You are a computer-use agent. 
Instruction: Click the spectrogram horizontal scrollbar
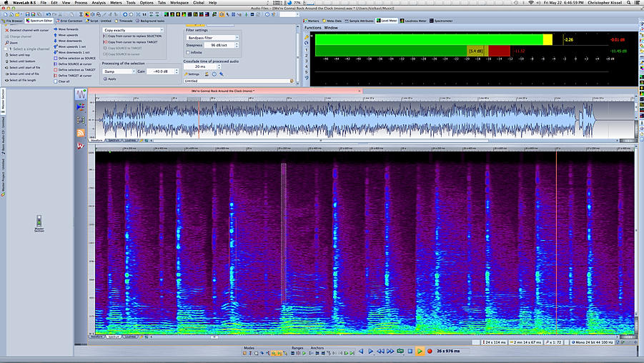(214, 337)
